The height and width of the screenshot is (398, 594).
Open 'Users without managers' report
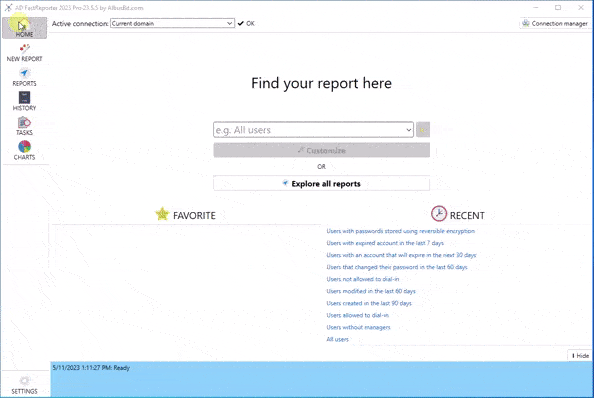tap(358, 327)
